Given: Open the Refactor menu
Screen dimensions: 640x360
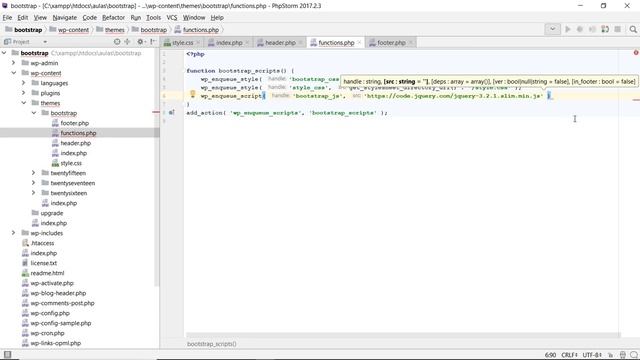Looking at the screenshot, I should (113, 18).
